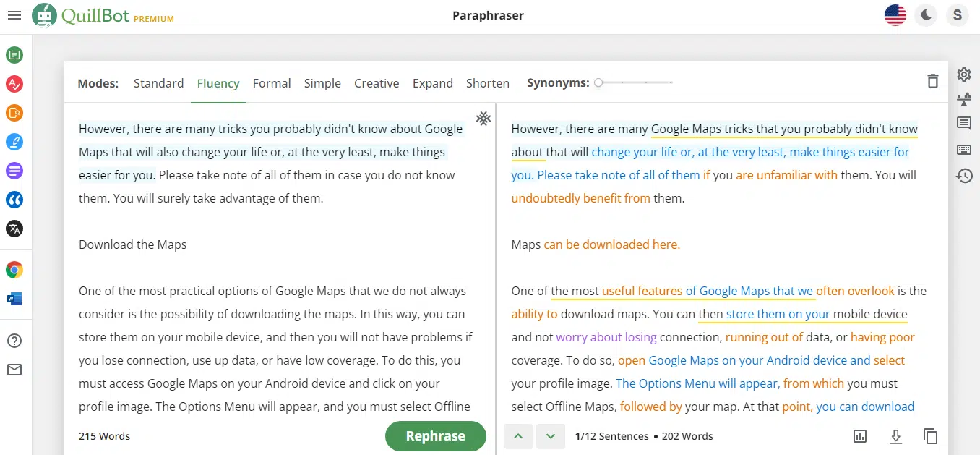The width and height of the screenshot is (980, 455).
Task: Open the hamburger navigation menu
Action: (14, 14)
